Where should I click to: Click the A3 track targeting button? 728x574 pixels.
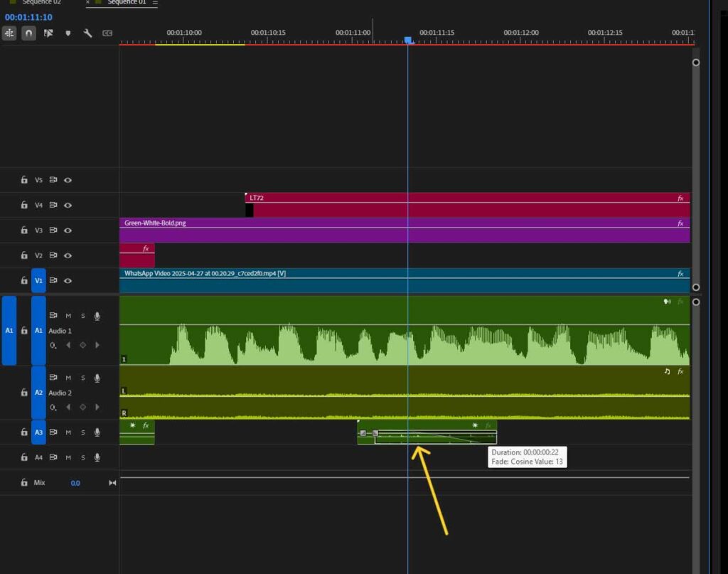[x=39, y=432]
